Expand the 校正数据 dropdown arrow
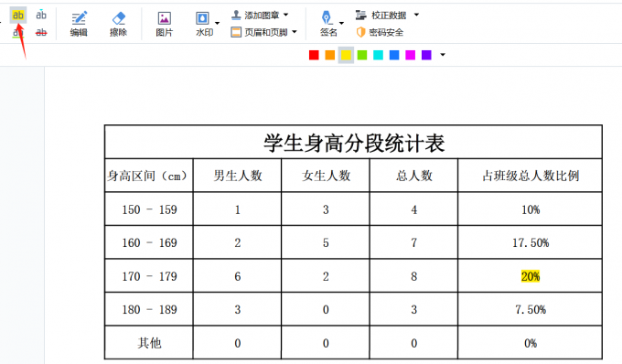The width and height of the screenshot is (622, 364). (416, 15)
